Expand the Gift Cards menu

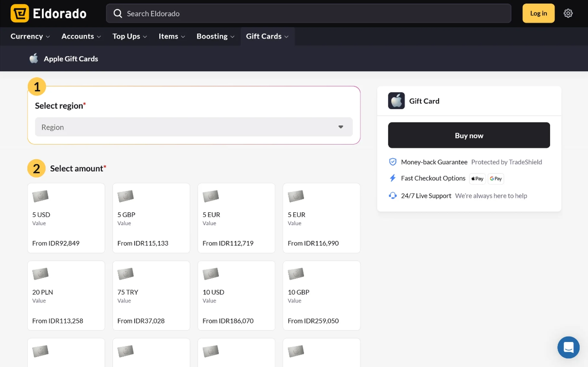(x=267, y=36)
